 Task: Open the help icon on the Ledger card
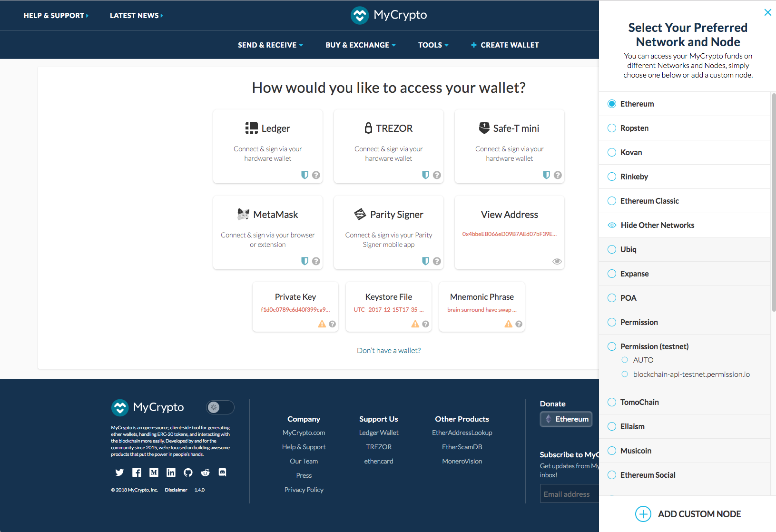316,175
